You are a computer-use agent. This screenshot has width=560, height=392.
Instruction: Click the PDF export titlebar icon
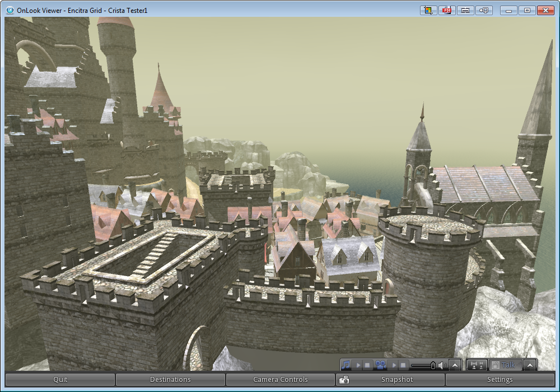[447, 10]
